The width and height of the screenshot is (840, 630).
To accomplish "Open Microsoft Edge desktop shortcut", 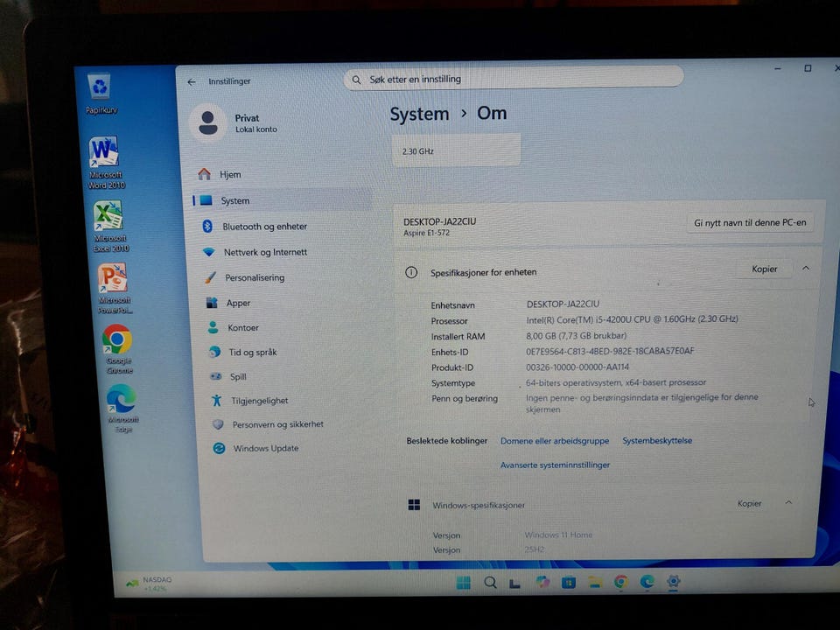I will [122, 408].
